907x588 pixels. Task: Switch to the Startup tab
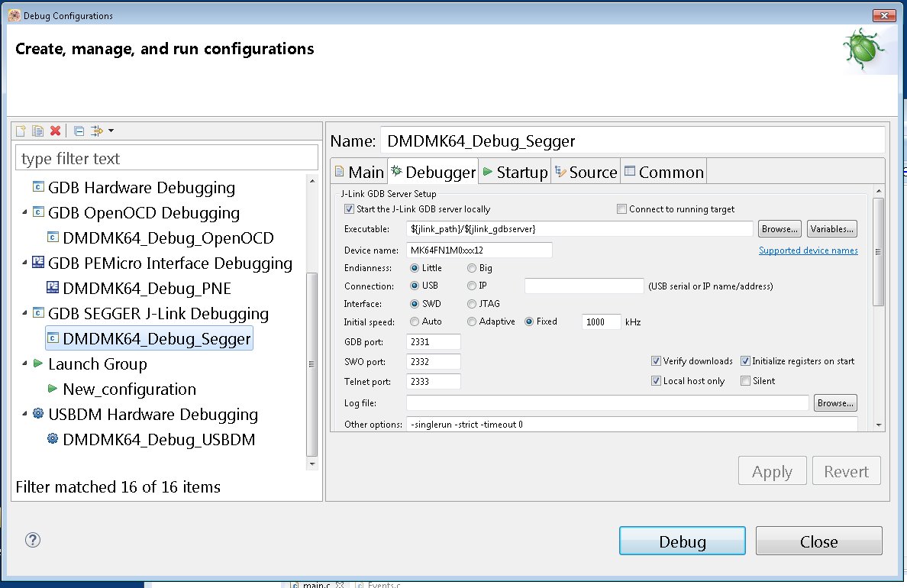coord(515,172)
